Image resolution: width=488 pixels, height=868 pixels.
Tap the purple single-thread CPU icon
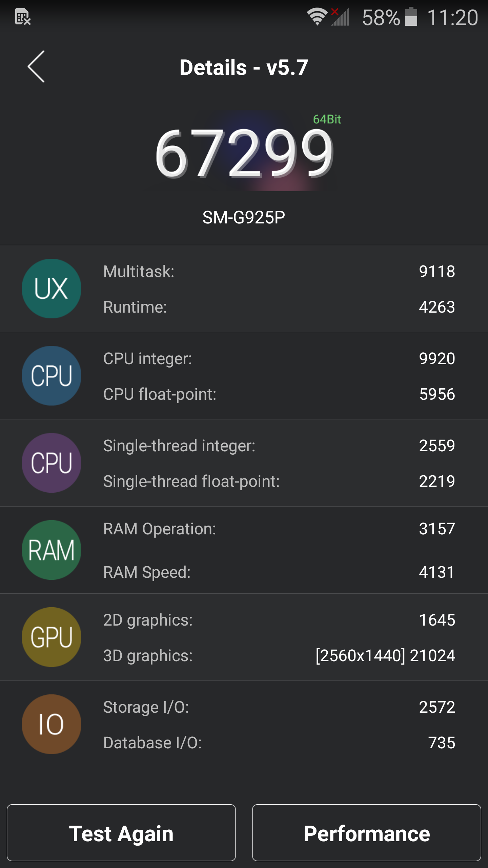point(52,463)
